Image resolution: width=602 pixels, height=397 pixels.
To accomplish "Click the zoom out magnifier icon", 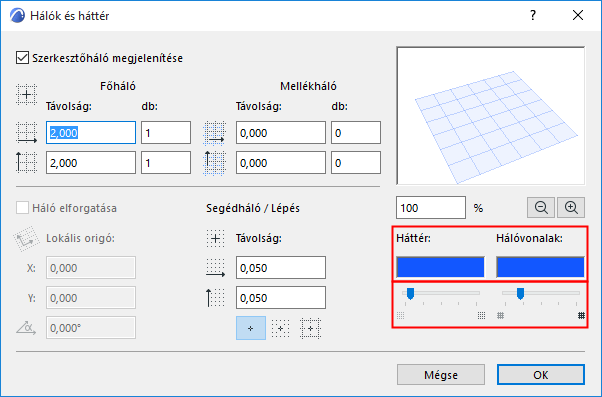I will (541, 208).
